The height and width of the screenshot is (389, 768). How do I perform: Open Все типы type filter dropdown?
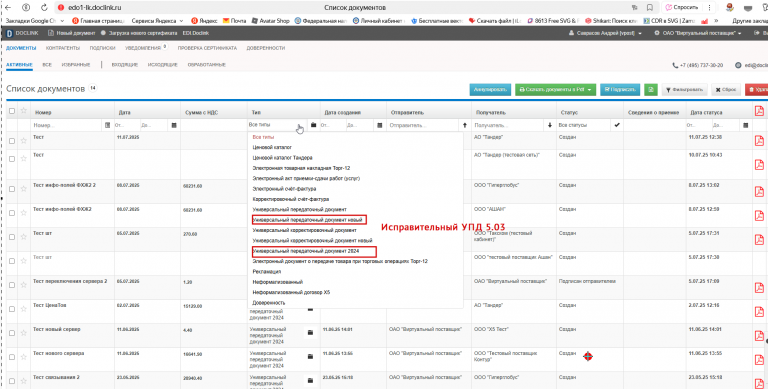pyautogui.click(x=277, y=125)
